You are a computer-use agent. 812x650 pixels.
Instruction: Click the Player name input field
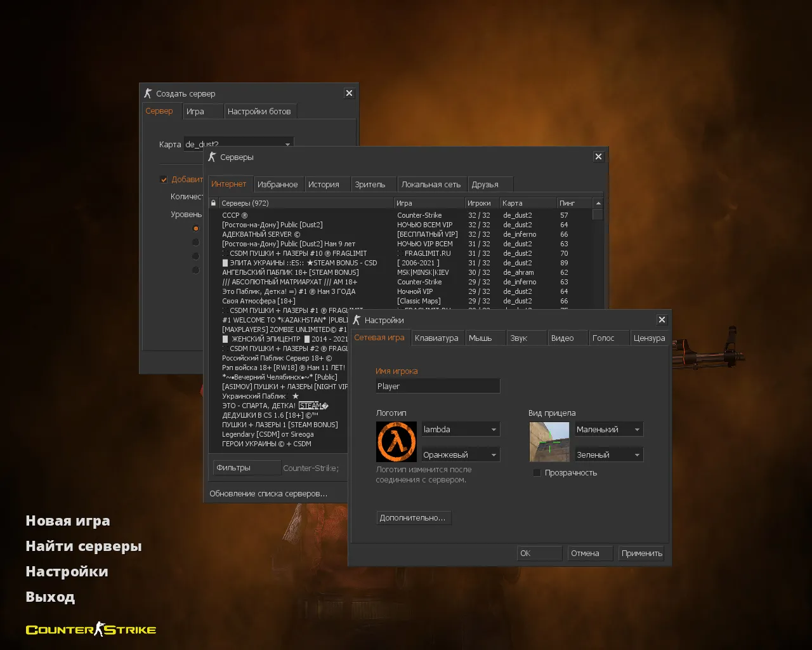pyautogui.click(x=438, y=386)
